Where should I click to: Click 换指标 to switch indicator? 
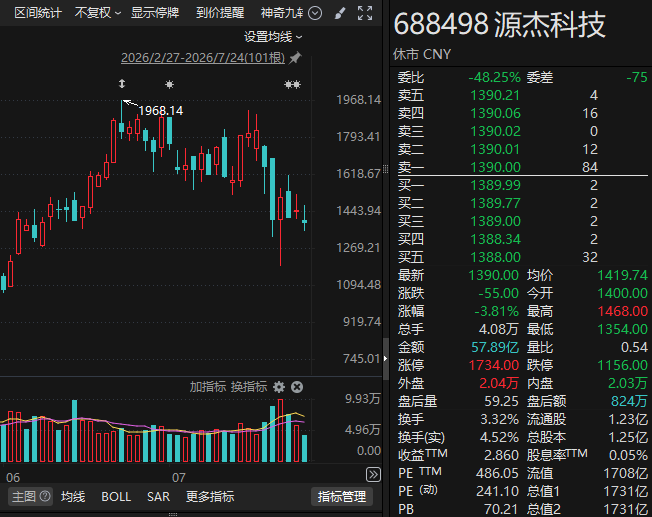tap(249, 387)
